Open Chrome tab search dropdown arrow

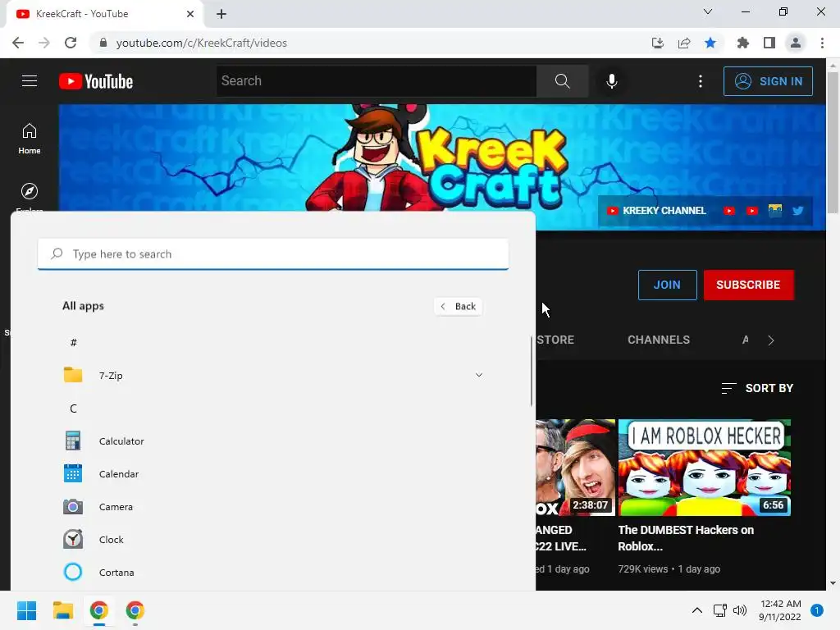point(708,11)
